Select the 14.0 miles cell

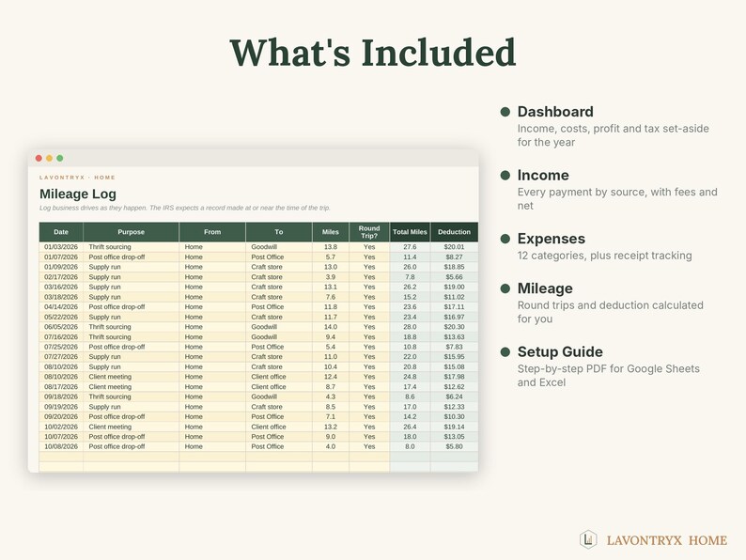point(331,327)
